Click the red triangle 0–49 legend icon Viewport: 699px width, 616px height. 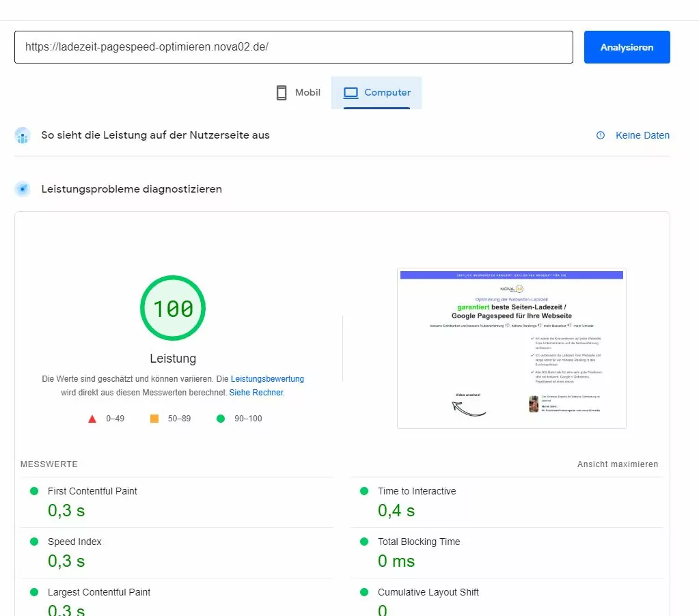(92, 419)
